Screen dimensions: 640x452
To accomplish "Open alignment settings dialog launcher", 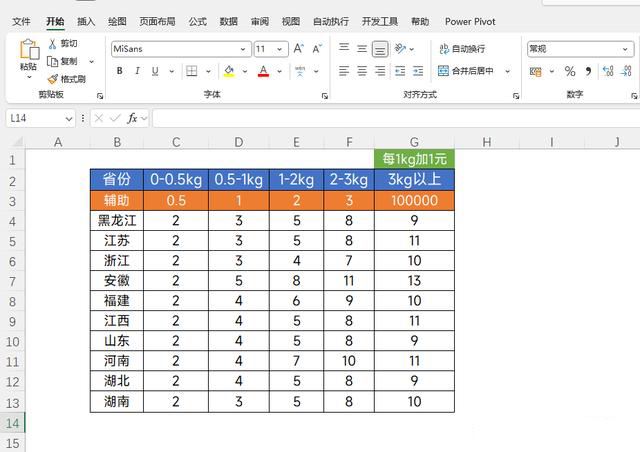I will 516,96.
